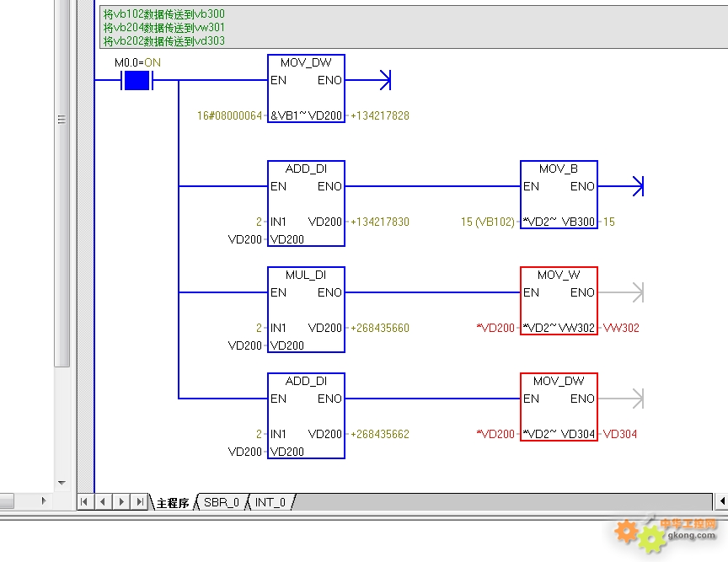Click the output value "+268435662"
The image size is (728, 562).
(x=380, y=434)
